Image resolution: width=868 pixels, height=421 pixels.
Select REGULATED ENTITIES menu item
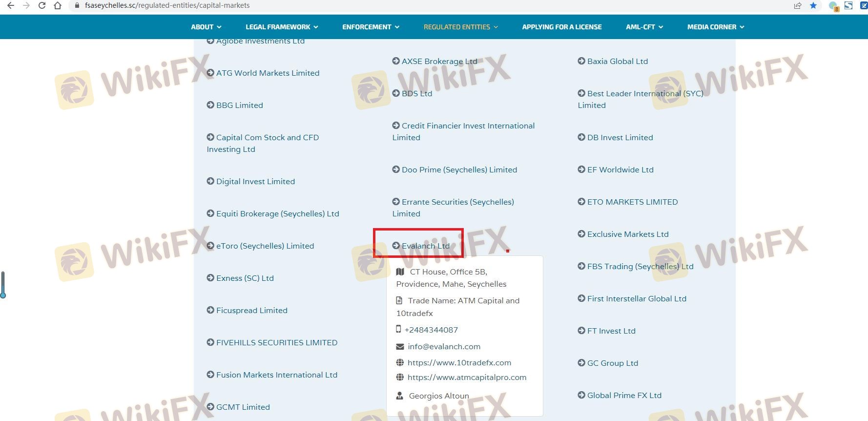460,27
